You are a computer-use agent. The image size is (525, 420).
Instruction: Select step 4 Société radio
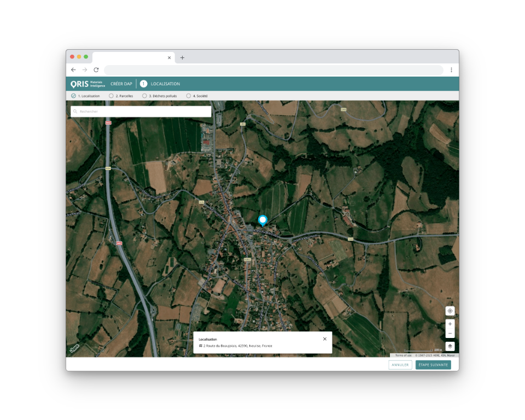[189, 96]
